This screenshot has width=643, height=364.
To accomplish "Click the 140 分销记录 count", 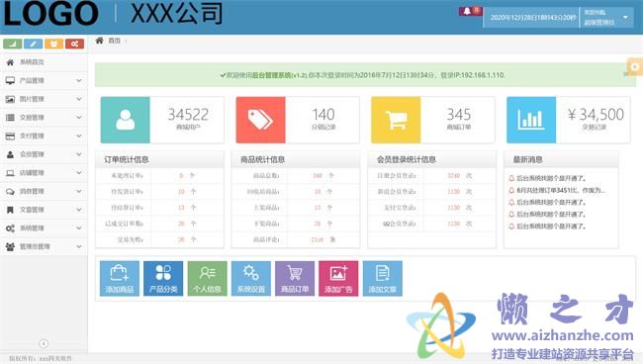I will (x=323, y=115).
